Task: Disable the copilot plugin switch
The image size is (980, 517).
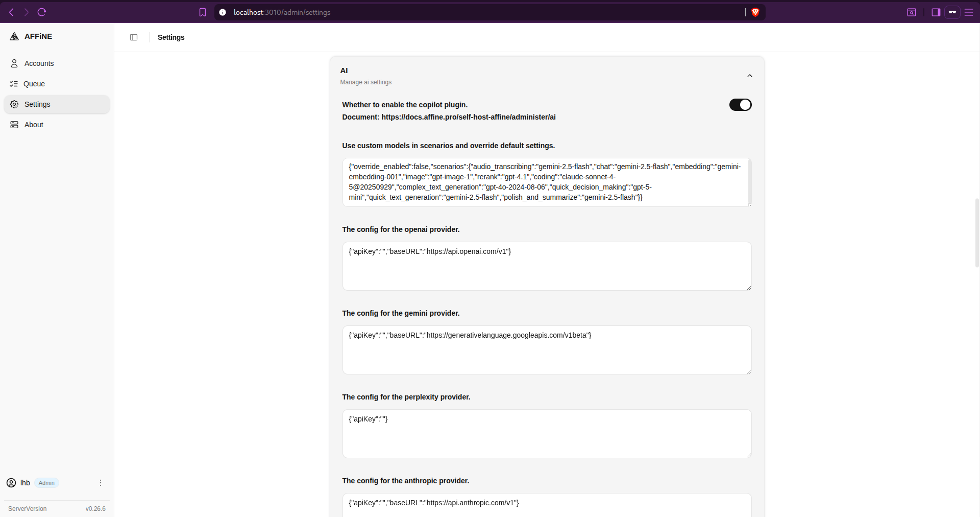Action: click(x=740, y=105)
